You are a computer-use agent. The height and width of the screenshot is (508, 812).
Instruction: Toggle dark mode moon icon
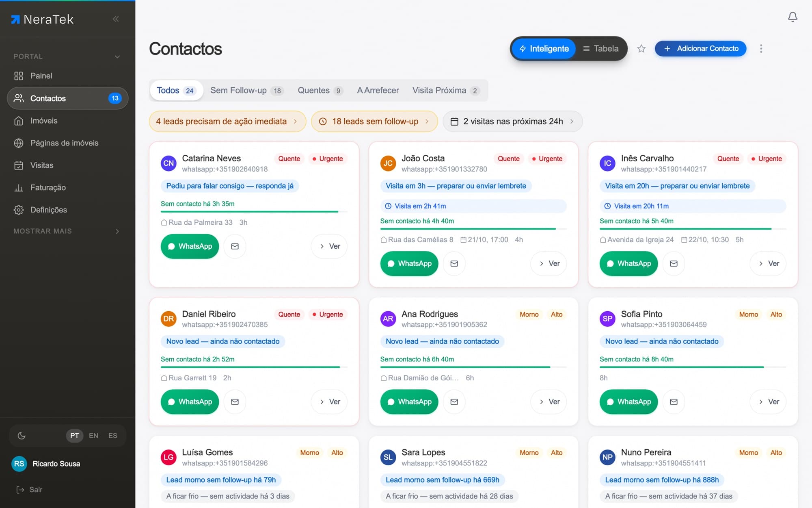point(22,436)
